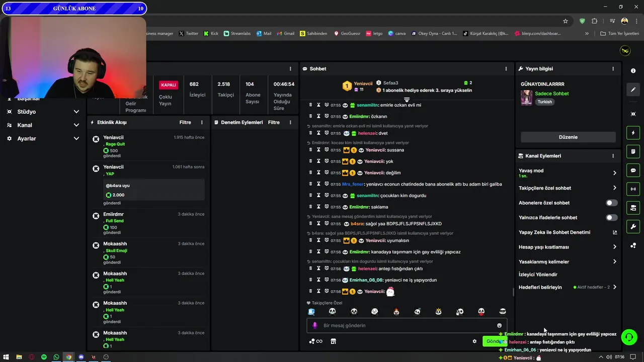Open Hesap yaşı kısıtlaması arrow

pos(614,247)
